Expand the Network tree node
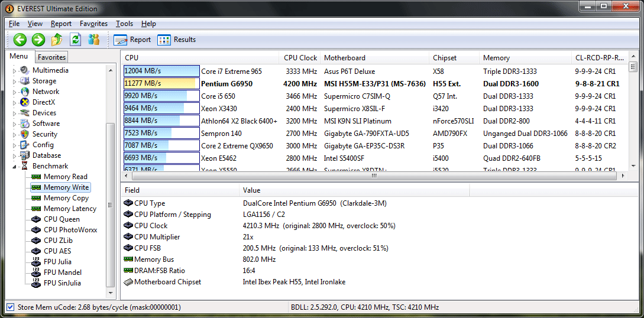Viewport: 644px width, 318px height. click(14, 92)
